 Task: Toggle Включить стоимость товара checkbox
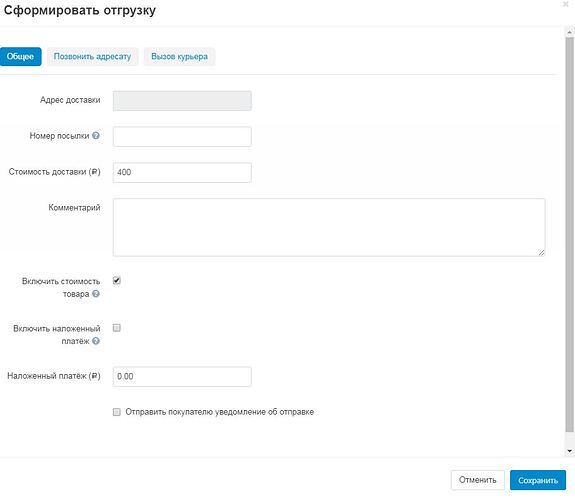[x=117, y=280]
